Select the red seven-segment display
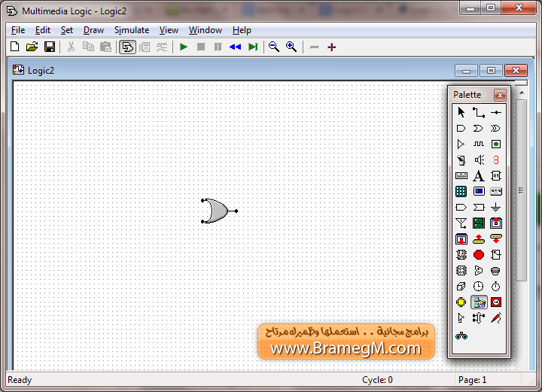Viewport: 542px width, 392px height. 496,160
